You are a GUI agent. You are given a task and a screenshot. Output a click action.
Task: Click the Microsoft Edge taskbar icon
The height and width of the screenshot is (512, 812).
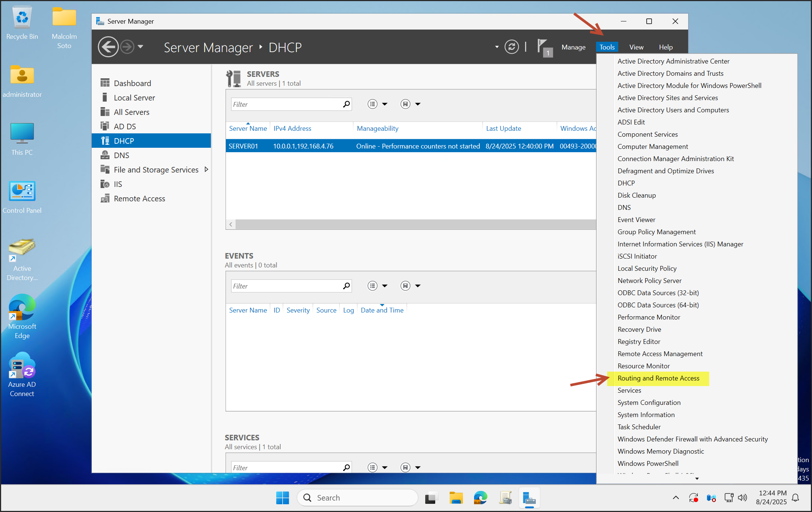click(x=480, y=498)
